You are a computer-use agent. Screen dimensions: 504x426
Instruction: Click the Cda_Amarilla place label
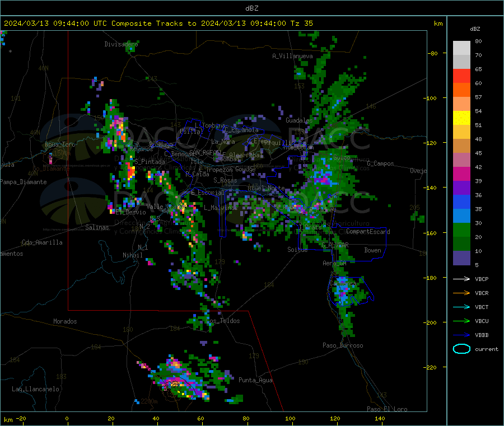pyautogui.click(x=42, y=242)
